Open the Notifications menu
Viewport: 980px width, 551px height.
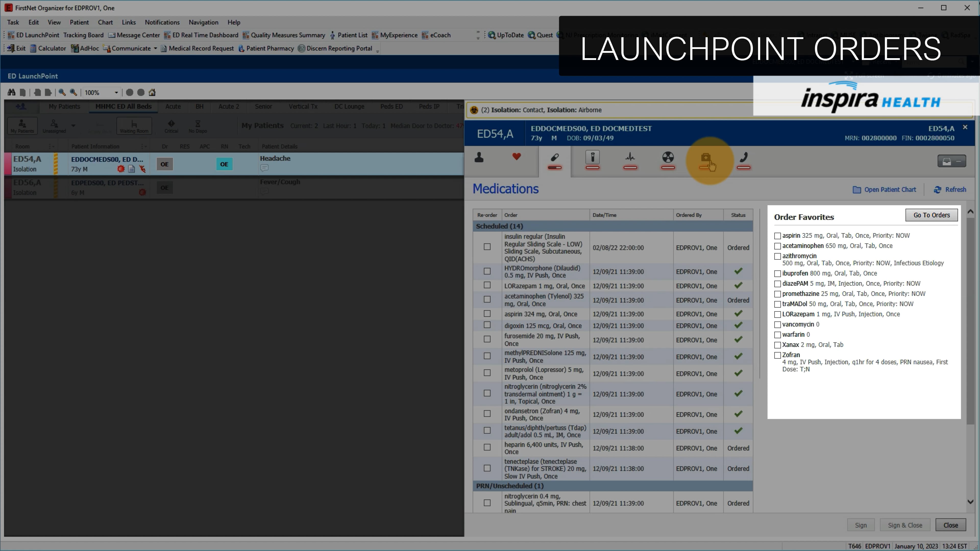162,22
